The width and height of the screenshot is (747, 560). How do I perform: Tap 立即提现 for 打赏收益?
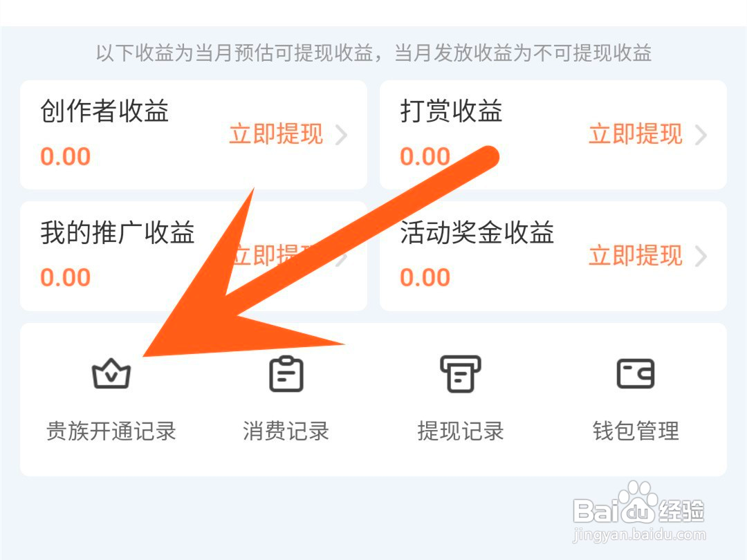point(636,134)
